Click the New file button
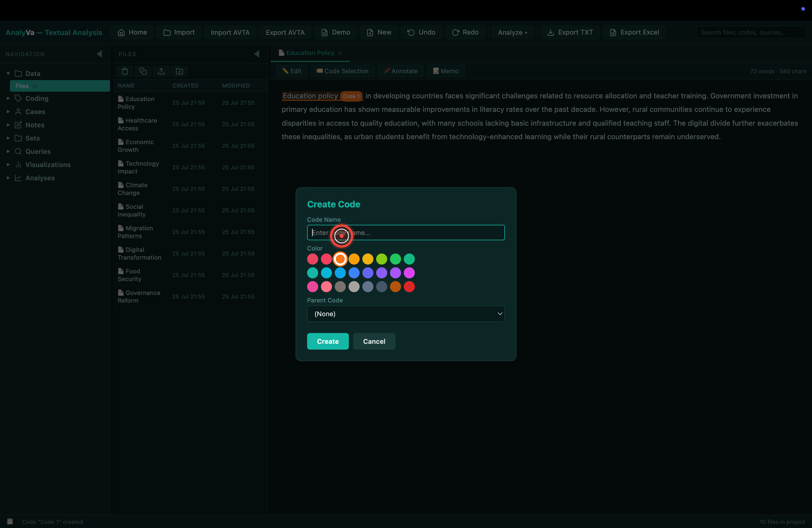Viewport: 812px width, 528px height. (379, 32)
